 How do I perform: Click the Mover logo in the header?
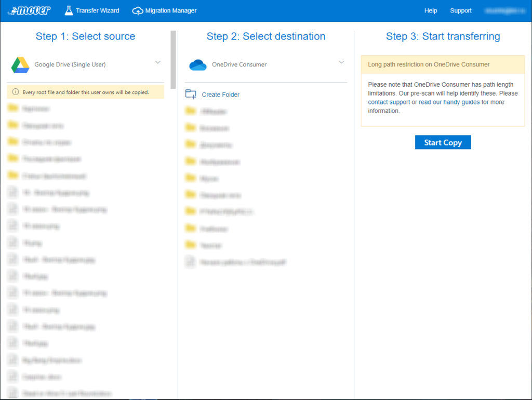[30, 10]
